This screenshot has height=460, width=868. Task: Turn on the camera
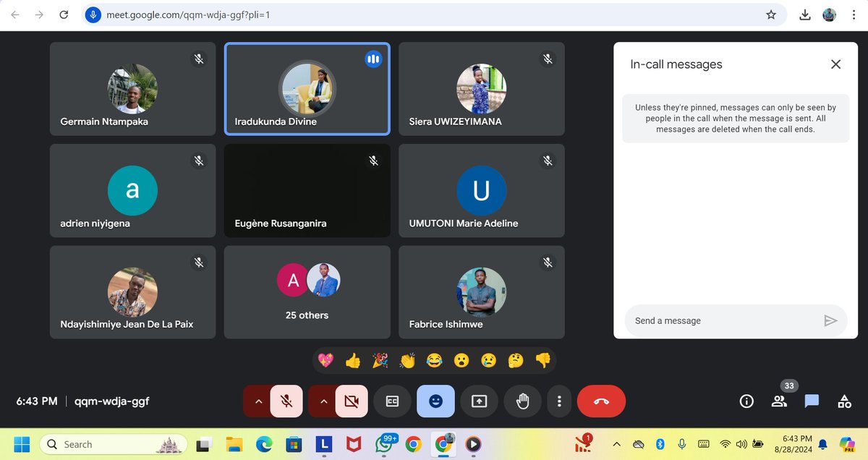352,401
